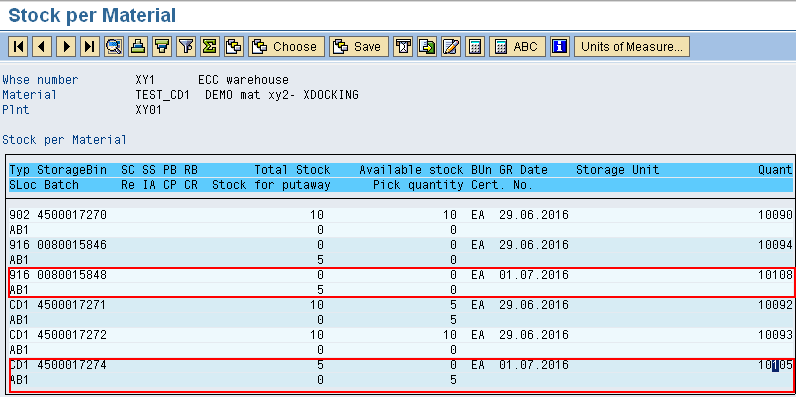This screenshot has height=397, width=796.
Task: Click the Save layout button
Action: (x=359, y=47)
